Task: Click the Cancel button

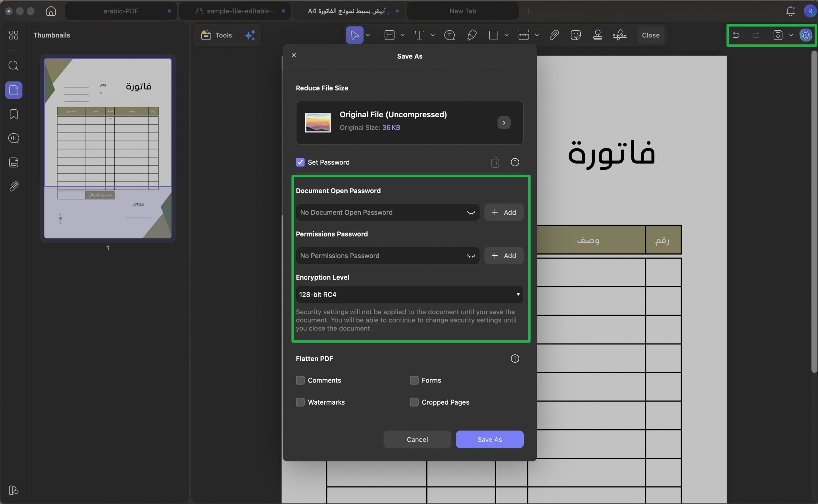Action: 417,439
